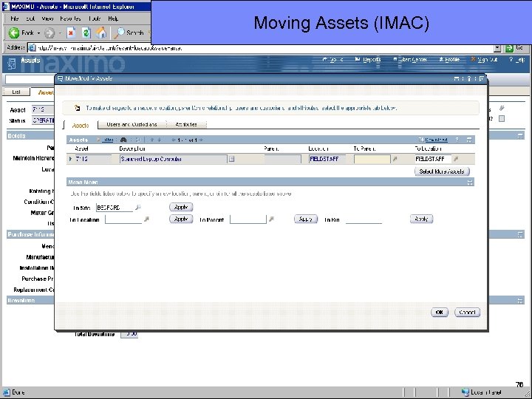The image size is (532, 399).
Task: Go to the browser Home page icon
Action: tap(101, 33)
